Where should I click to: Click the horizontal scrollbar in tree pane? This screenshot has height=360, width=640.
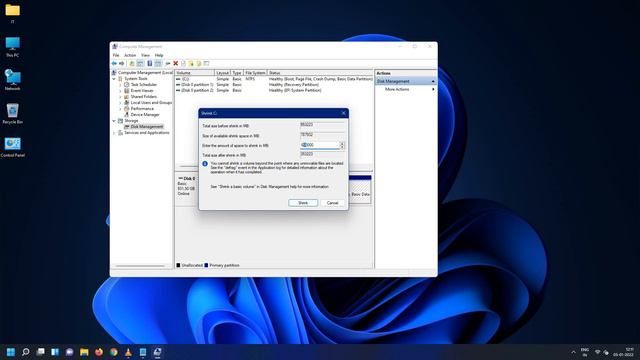point(140,266)
